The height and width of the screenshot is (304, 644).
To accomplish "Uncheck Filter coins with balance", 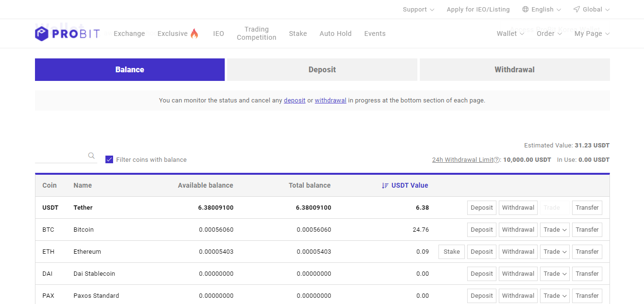I will pos(109,159).
